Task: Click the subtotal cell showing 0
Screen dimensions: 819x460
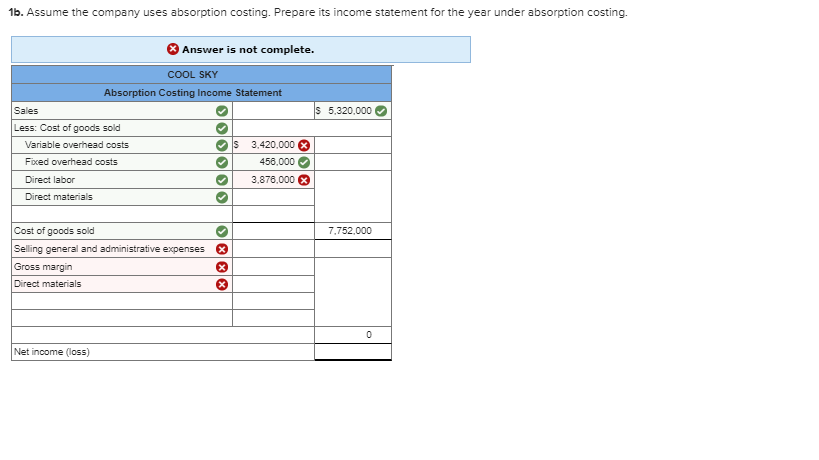Action: [353, 335]
